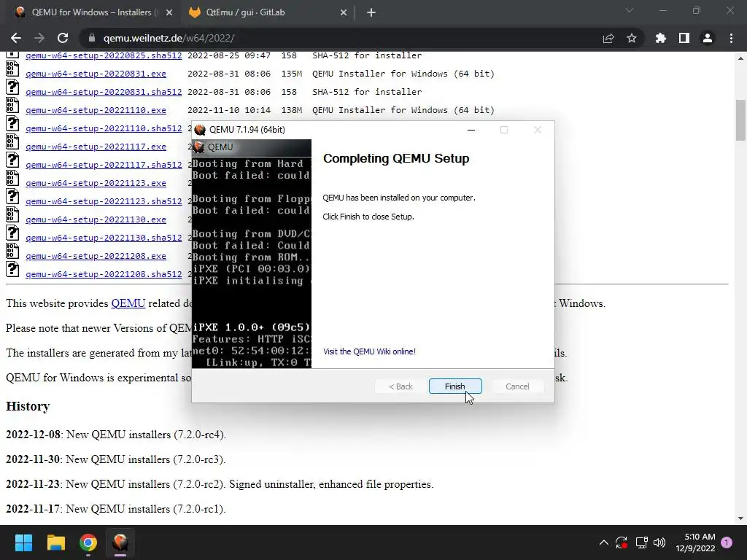Click the unknown-file icon beside qemu-w64-setup-20221110.sha512

click(x=12, y=123)
